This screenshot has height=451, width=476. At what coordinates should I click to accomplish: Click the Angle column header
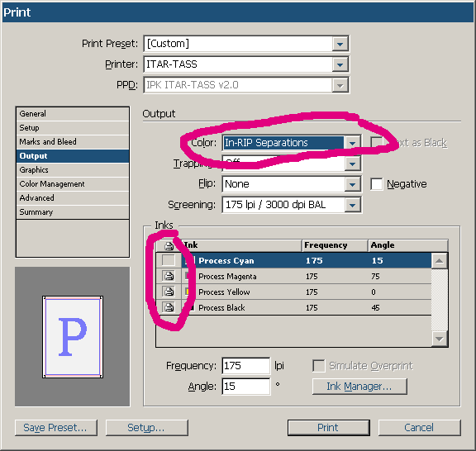(x=408, y=245)
